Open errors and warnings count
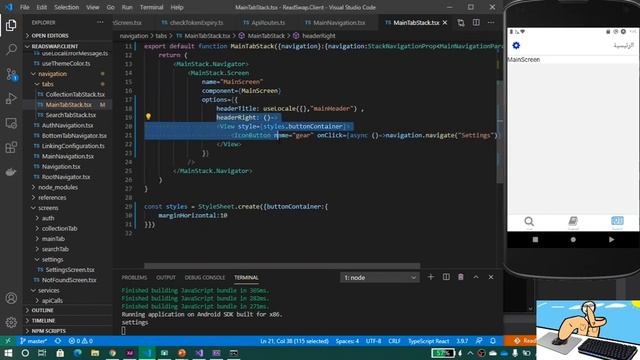 coord(81,341)
